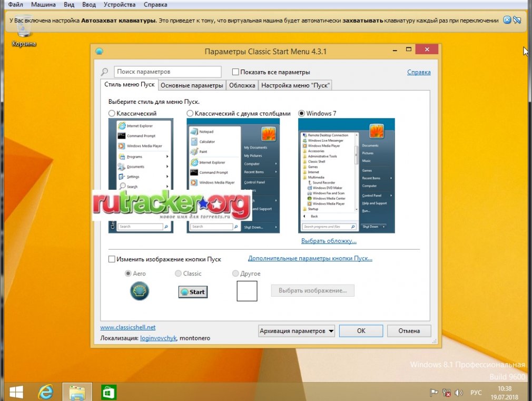Click the РУС language indicator in the tray
This screenshot has height=401, width=532.
coord(476,393)
